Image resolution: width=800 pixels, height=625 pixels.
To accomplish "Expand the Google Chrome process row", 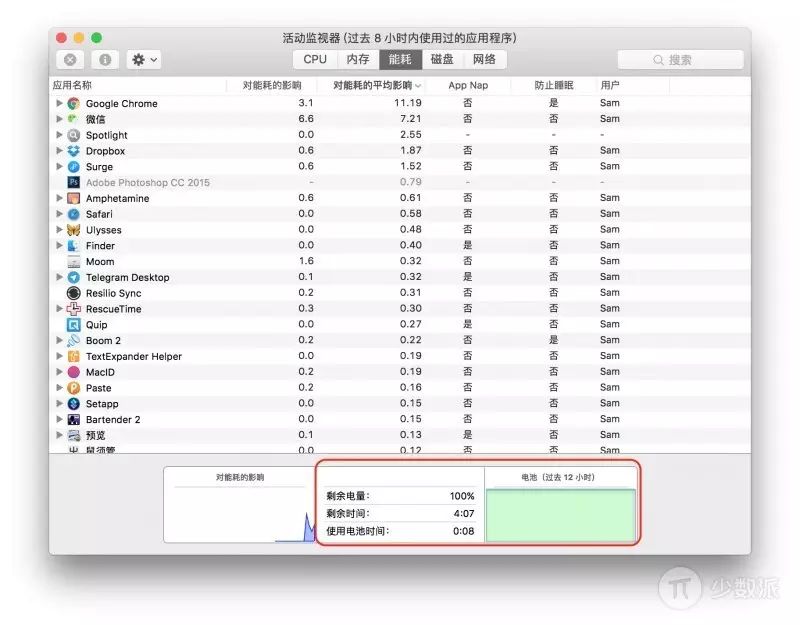I will pos(59,103).
